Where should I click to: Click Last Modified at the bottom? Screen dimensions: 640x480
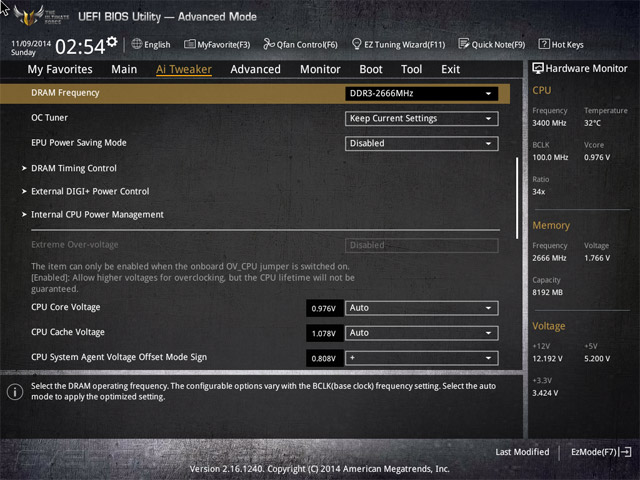tap(522, 452)
